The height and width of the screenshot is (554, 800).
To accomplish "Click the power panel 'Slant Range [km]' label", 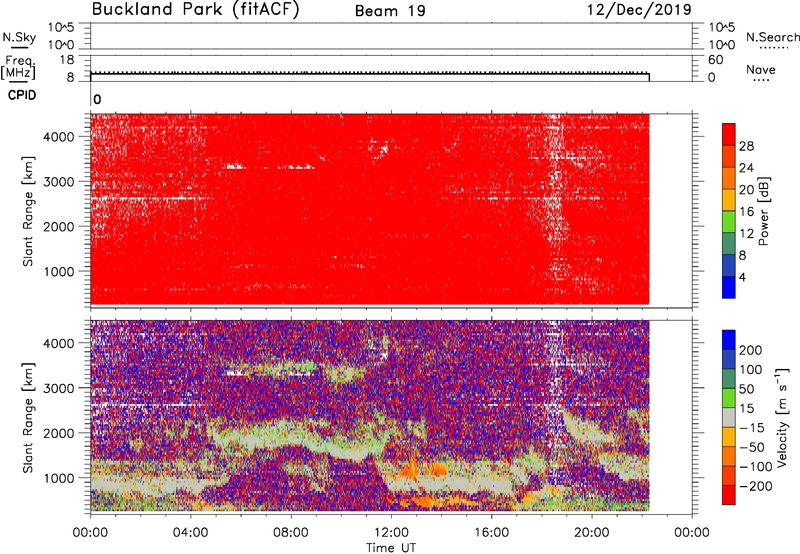I will coord(28,211).
